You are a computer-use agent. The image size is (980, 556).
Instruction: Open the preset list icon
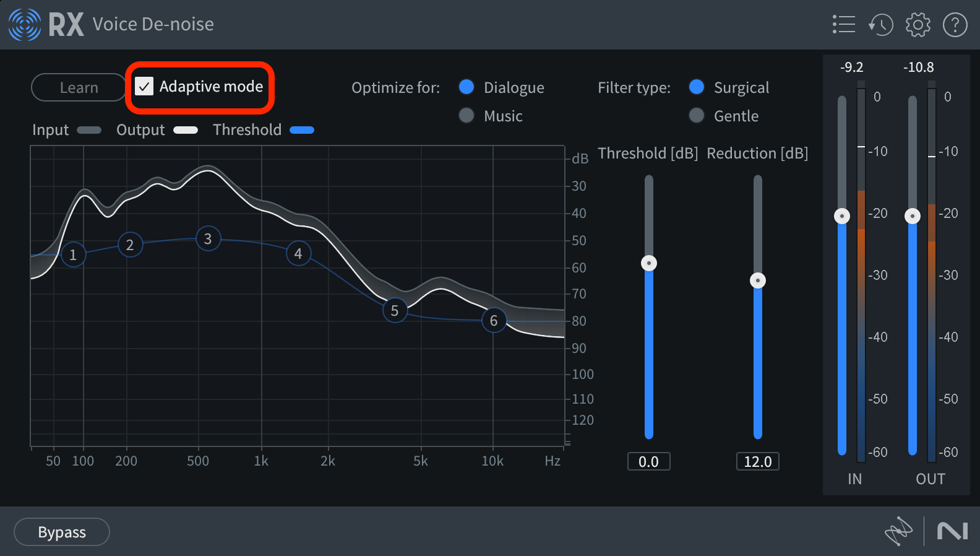pos(844,25)
